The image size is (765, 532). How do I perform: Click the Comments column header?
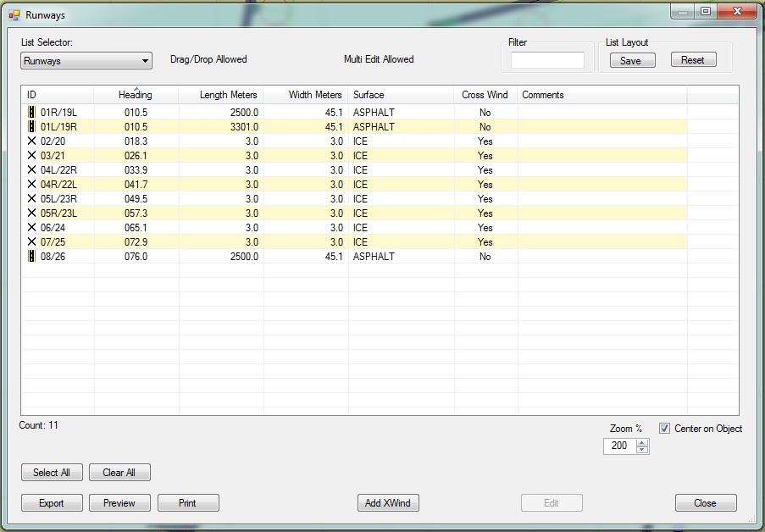click(602, 95)
